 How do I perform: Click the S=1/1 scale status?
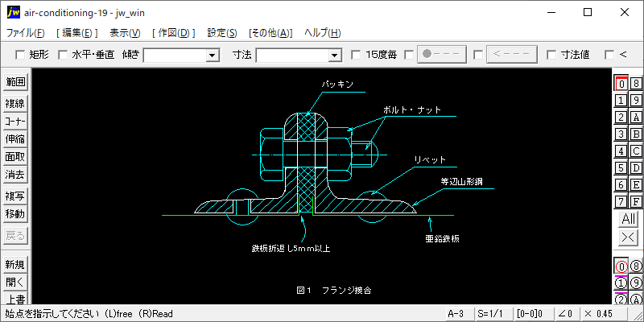pos(493,314)
